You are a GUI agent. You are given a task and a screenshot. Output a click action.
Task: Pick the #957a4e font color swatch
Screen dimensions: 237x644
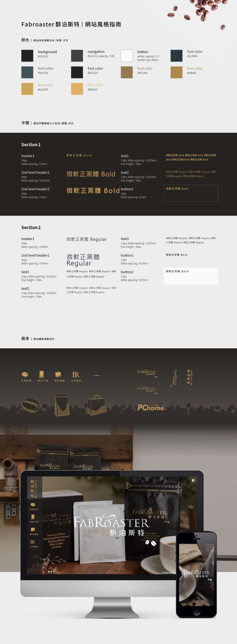point(127,72)
